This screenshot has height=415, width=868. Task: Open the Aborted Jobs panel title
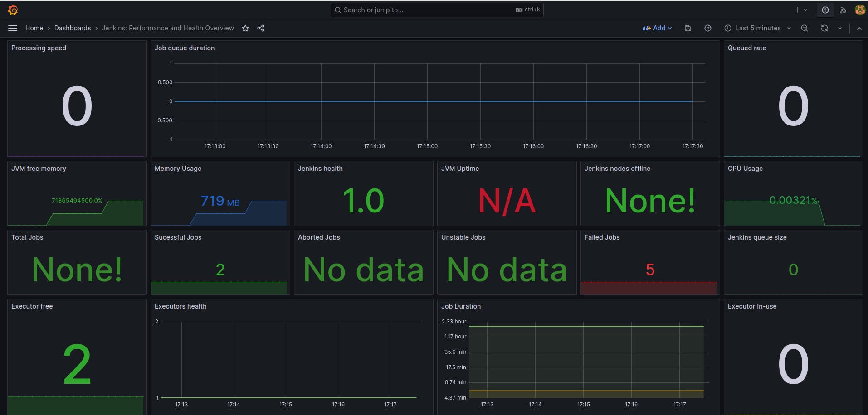pos(319,237)
